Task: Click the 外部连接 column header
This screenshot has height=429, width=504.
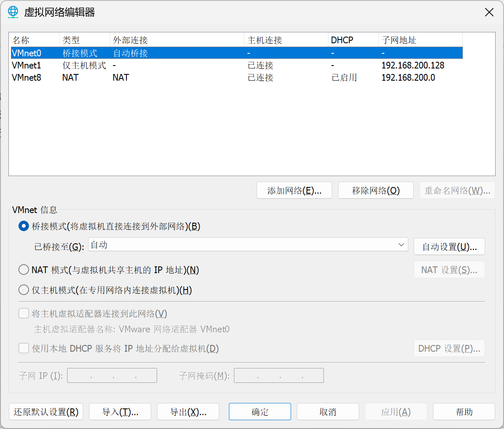Action: (177, 40)
